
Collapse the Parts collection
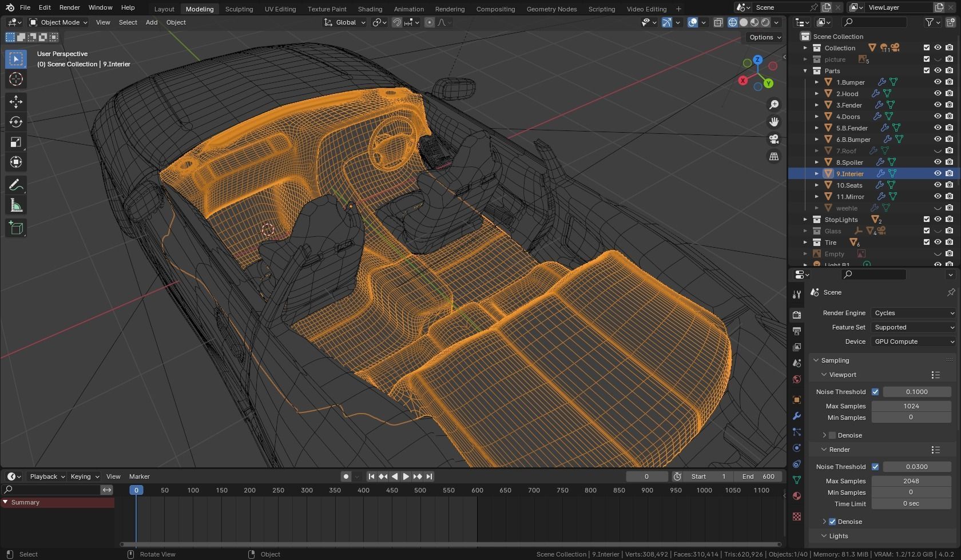click(805, 70)
